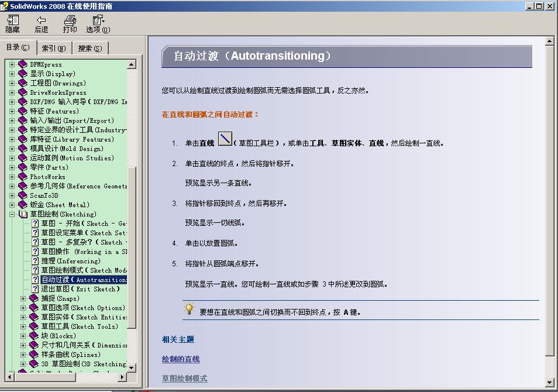Switch to the 索引(N) index tab

pos(54,48)
